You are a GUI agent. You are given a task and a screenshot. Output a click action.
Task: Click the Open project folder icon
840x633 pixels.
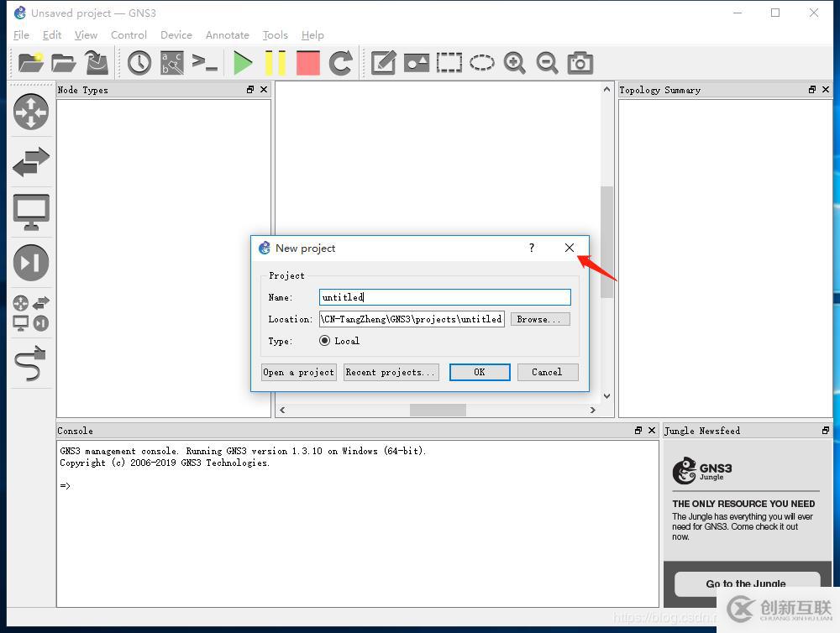point(64,63)
